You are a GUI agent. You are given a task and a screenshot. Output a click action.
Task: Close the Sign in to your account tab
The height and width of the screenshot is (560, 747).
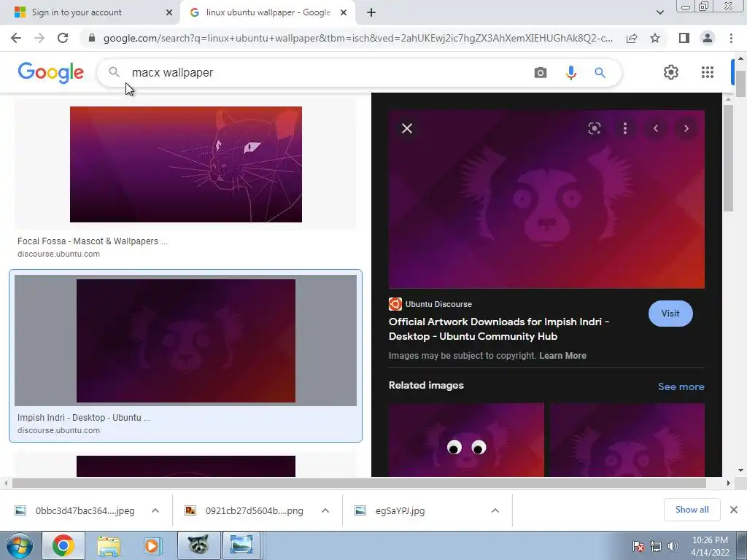(x=169, y=12)
